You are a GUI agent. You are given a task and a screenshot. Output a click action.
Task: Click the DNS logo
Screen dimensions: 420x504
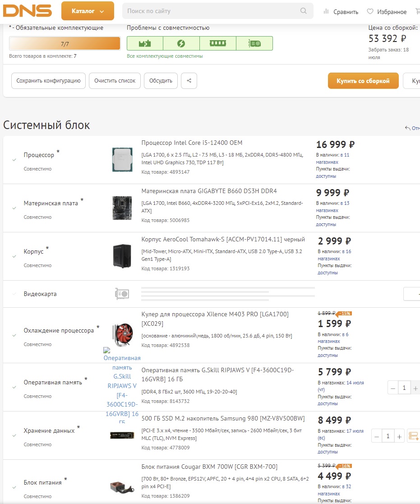pyautogui.click(x=28, y=11)
